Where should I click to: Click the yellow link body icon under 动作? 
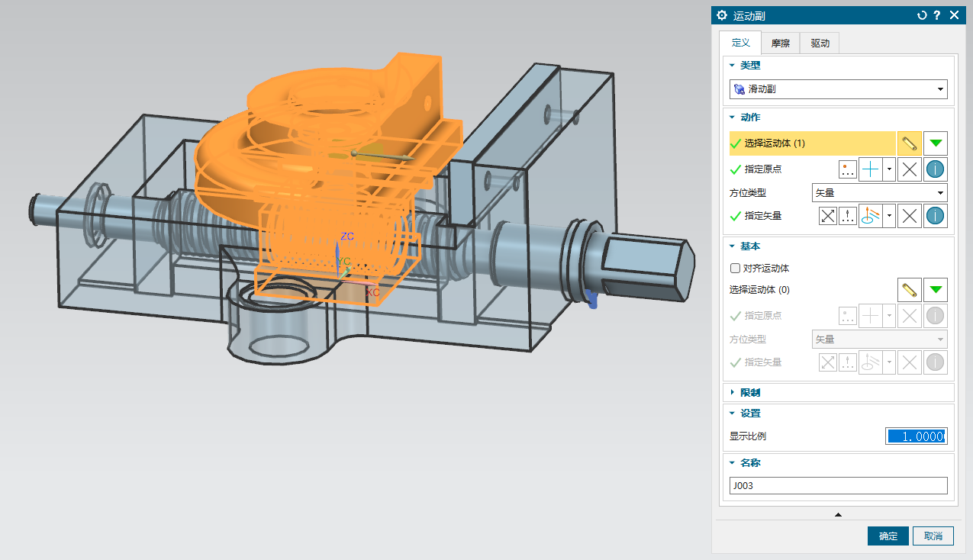pyautogui.click(x=908, y=143)
